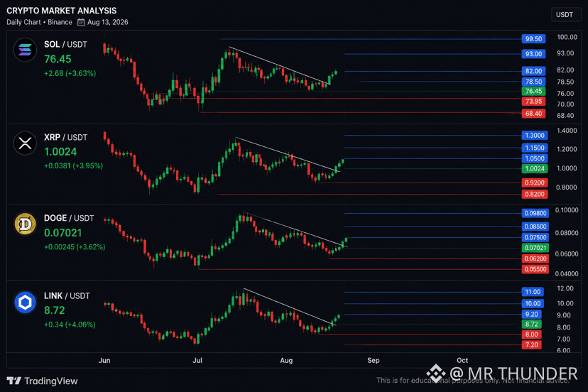Click the 0.10000 DOGE price axis tick
Screen dimensions: 588x392
coord(567,210)
